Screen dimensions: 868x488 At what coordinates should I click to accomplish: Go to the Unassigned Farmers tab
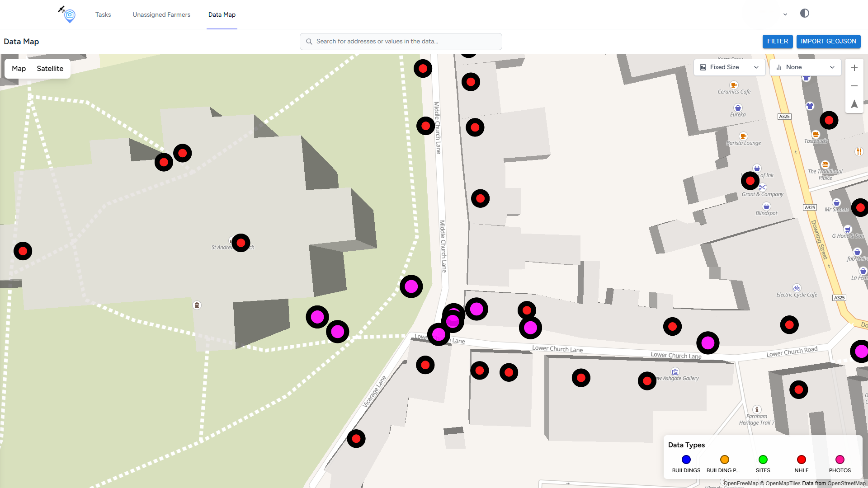point(161,14)
